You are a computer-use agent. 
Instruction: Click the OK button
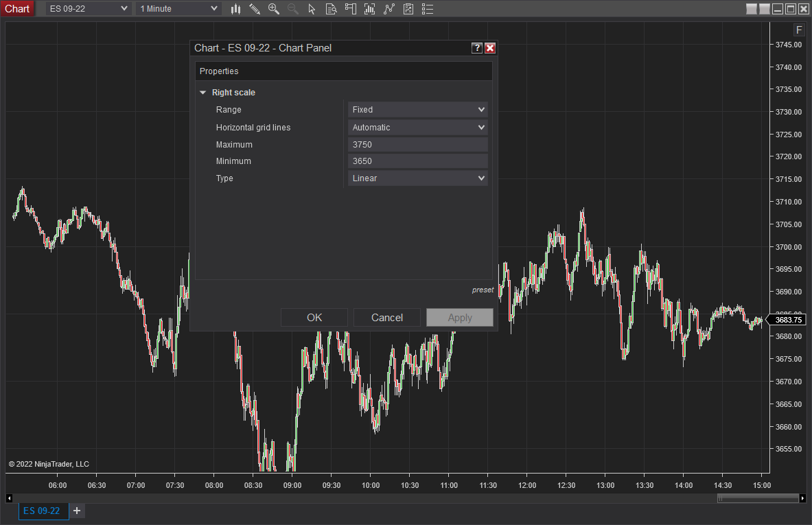[314, 318]
